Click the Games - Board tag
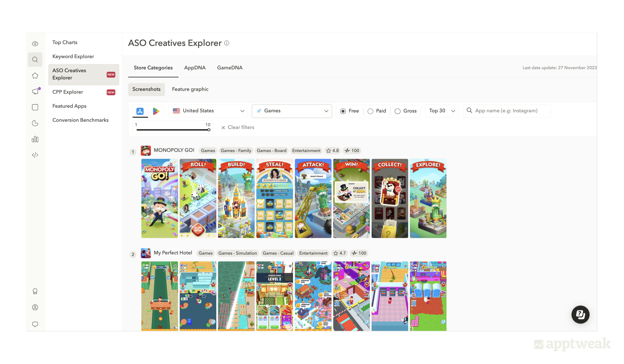This screenshot has width=624, height=364. [271, 151]
